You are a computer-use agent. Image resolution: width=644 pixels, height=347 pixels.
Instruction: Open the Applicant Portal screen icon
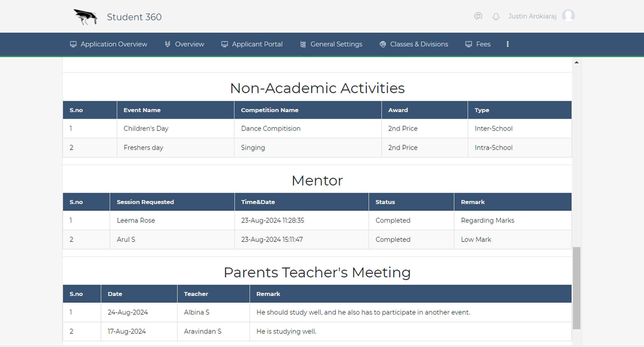tap(224, 44)
